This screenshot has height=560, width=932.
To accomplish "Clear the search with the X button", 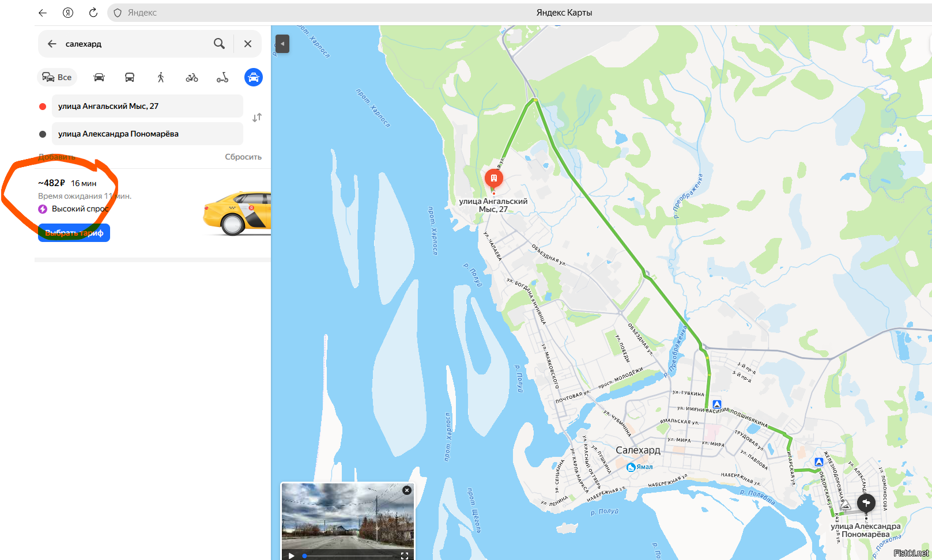I will 248,44.
